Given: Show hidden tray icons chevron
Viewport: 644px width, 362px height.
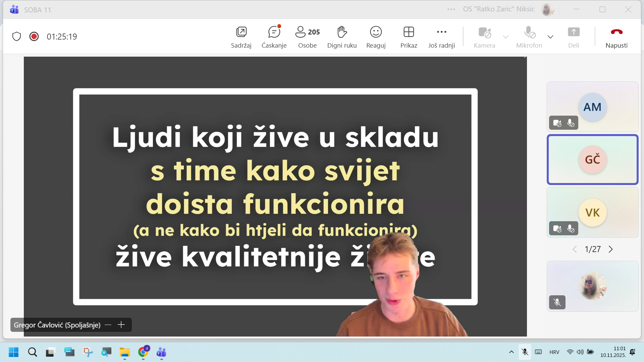Looking at the screenshot, I should coord(511,352).
